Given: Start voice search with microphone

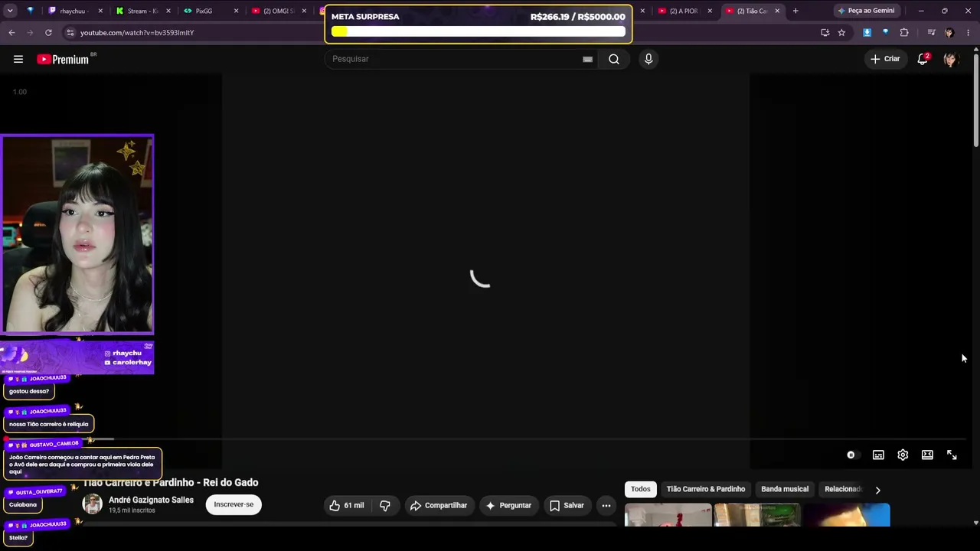Looking at the screenshot, I should (x=648, y=59).
